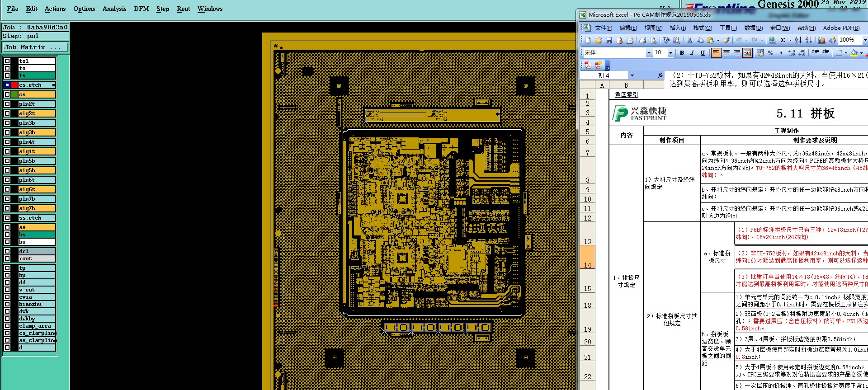Image resolution: width=868 pixels, height=390 pixels.
Task: Select layer rout name
Action: [x=37, y=258]
